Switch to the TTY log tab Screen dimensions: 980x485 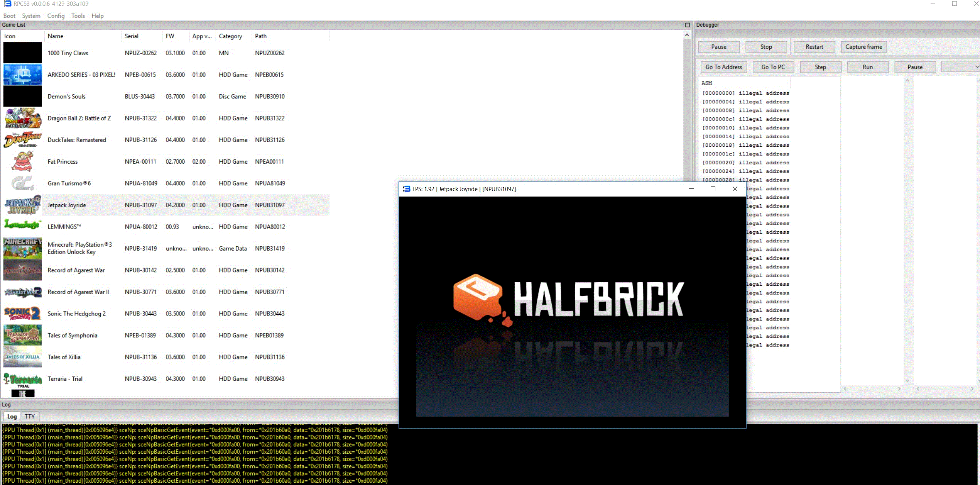point(30,416)
